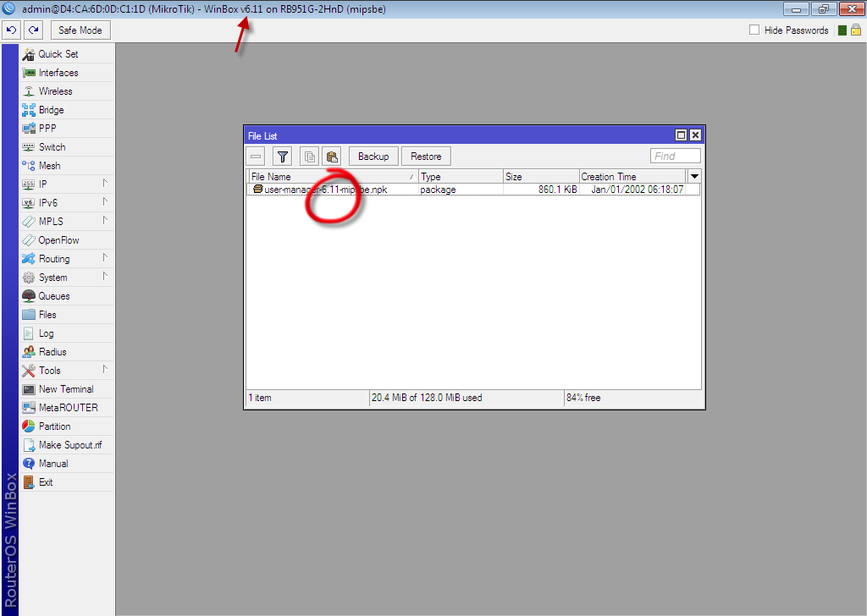Click the New Terminal icon

pyautogui.click(x=28, y=389)
